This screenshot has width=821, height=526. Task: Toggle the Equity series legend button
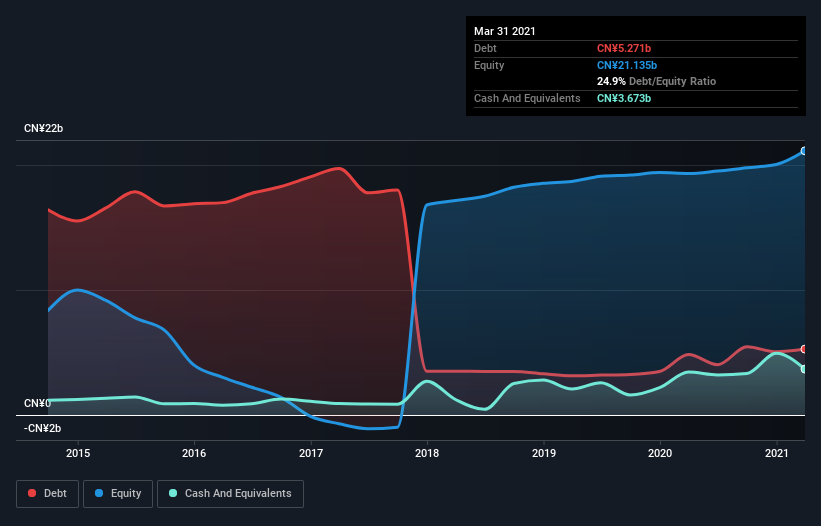point(118,494)
